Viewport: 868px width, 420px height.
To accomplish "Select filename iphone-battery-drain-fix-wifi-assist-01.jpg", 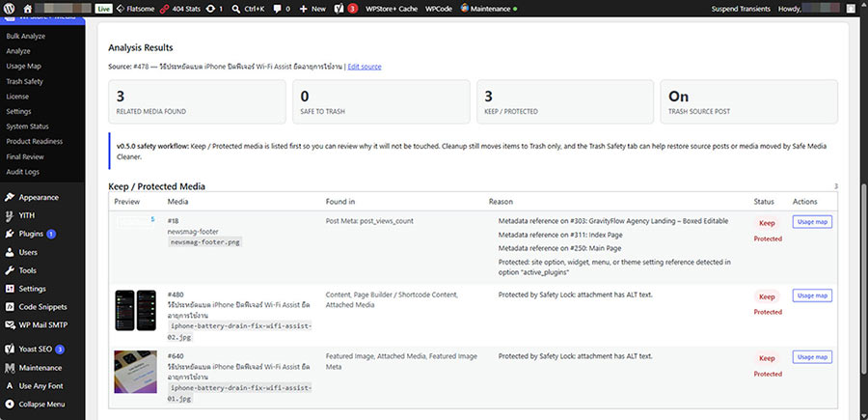I will pos(240,393).
